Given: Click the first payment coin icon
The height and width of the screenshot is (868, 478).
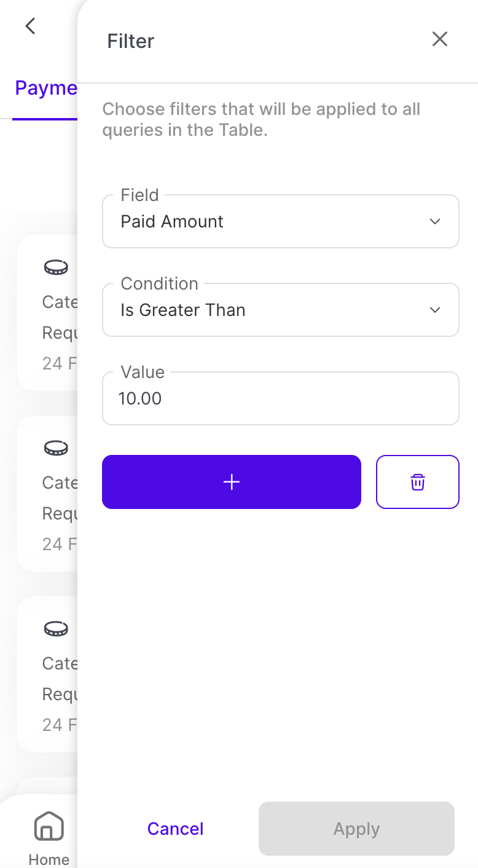Looking at the screenshot, I should click(x=56, y=267).
